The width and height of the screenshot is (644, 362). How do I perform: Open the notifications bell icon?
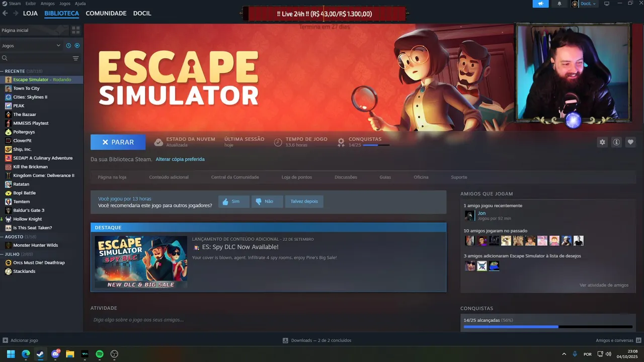point(559,4)
